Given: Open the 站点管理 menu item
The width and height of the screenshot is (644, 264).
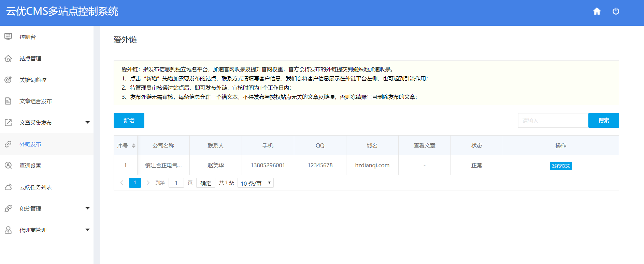Looking at the screenshot, I should [x=47, y=58].
